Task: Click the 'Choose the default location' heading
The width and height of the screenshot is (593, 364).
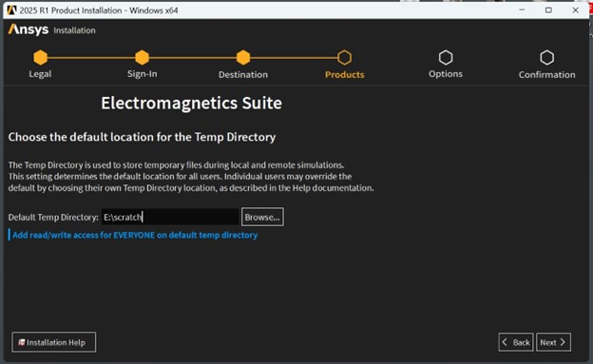Action: (x=142, y=137)
